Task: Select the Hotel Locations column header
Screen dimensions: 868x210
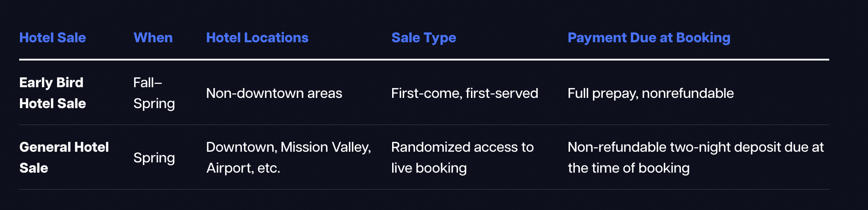Action: 257,38
